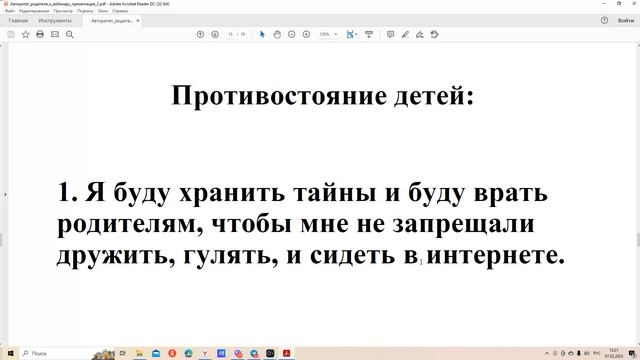640x360 pixels.
Task: Open the Редактирование menu
Action: point(34,11)
